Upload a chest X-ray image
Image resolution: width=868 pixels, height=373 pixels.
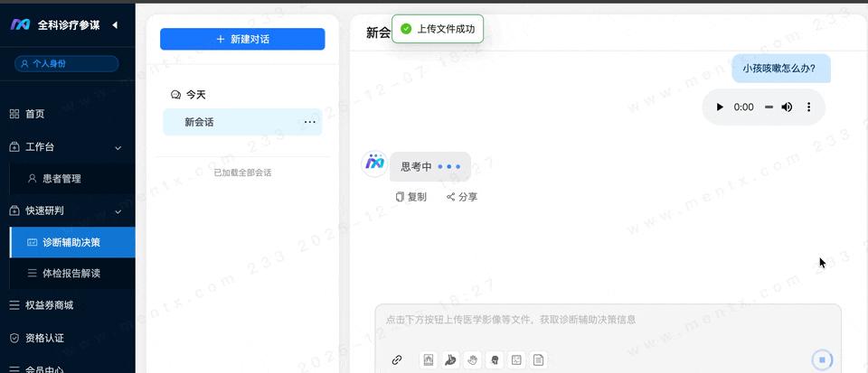(428, 360)
